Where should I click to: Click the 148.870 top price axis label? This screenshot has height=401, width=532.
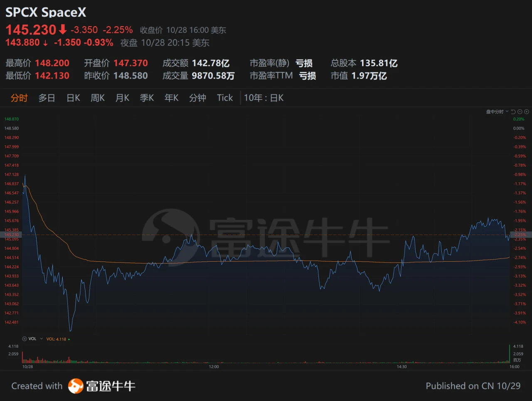pos(12,119)
